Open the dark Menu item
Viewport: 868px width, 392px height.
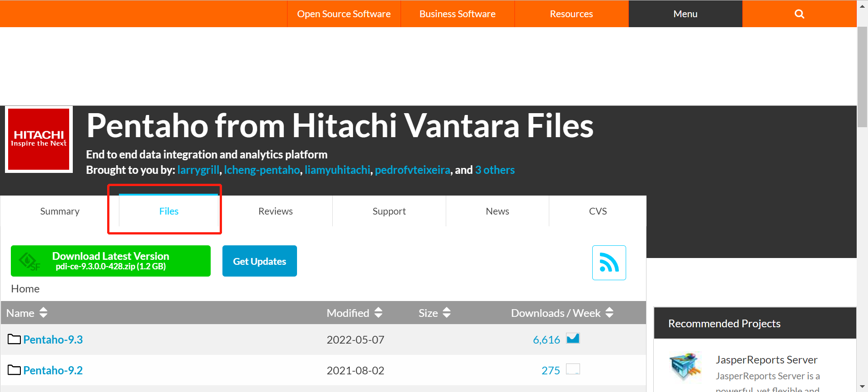click(685, 14)
